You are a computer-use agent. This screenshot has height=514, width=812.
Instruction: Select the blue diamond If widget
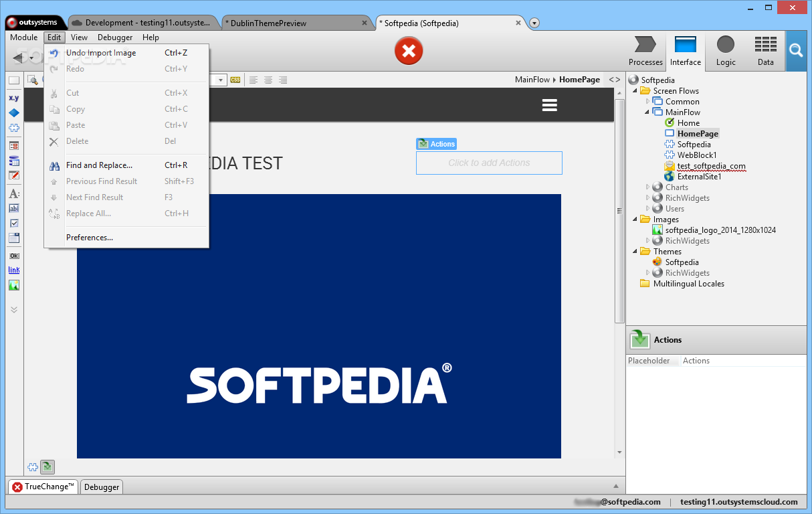pyautogui.click(x=14, y=112)
